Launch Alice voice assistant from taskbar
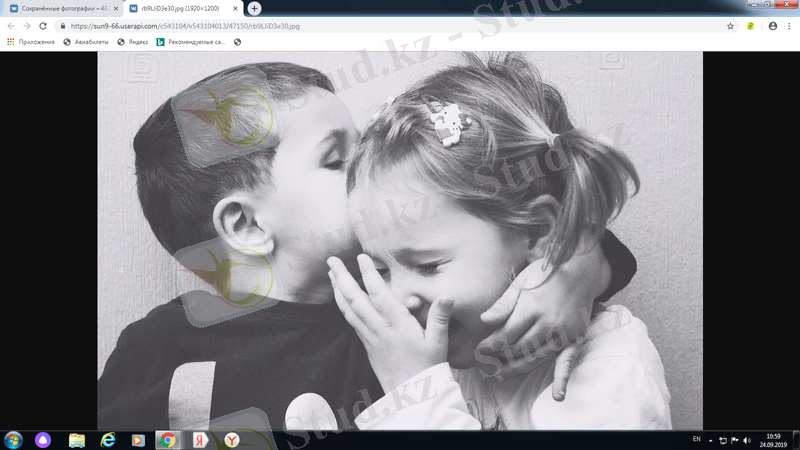 point(43,440)
